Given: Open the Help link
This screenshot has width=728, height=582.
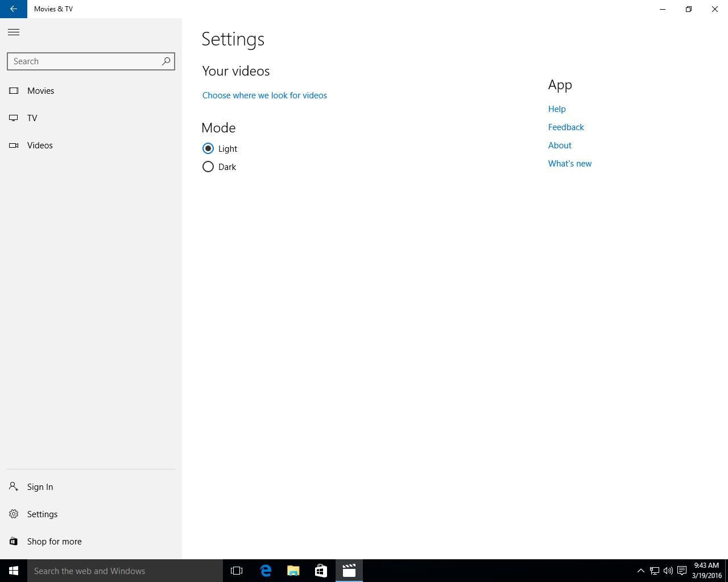Looking at the screenshot, I should [557, 109].
